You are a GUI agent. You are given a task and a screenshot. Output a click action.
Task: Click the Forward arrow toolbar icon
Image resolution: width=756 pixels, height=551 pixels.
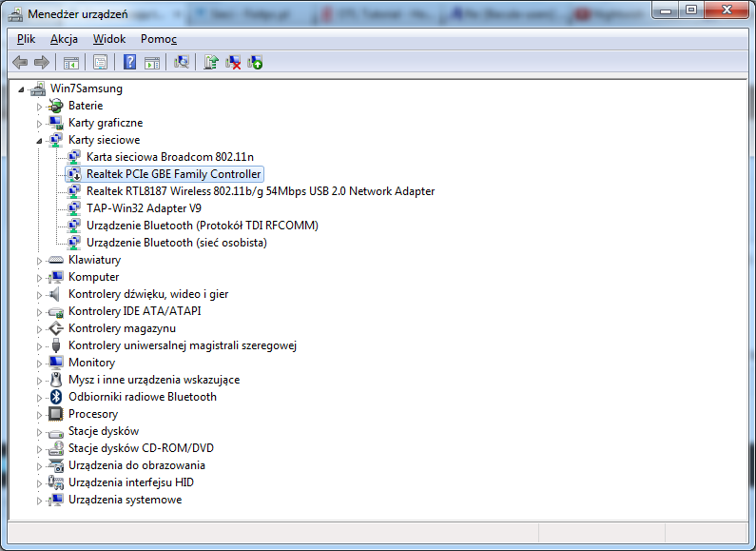[x=42, y=62]
